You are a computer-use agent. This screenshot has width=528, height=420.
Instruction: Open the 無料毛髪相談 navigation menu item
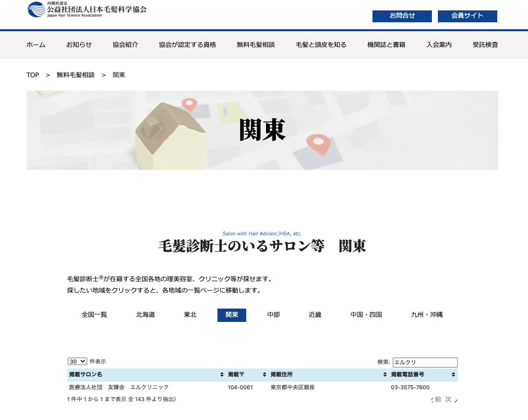(x=256, y=45)
